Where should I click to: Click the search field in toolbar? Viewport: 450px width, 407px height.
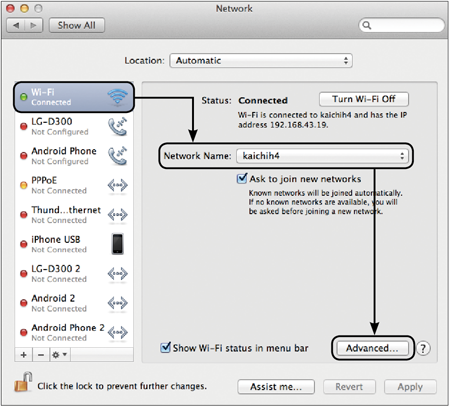[x=402, y=25]
